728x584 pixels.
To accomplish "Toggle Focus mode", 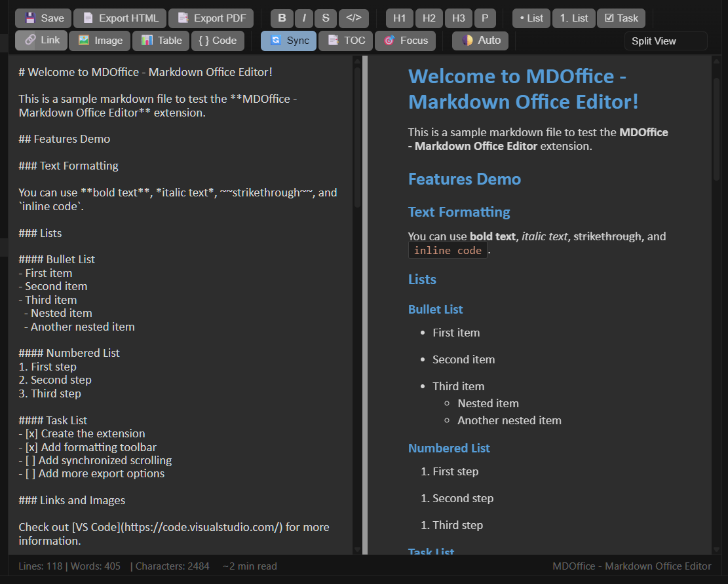I will pyautogui.click(x=405, y=41).
